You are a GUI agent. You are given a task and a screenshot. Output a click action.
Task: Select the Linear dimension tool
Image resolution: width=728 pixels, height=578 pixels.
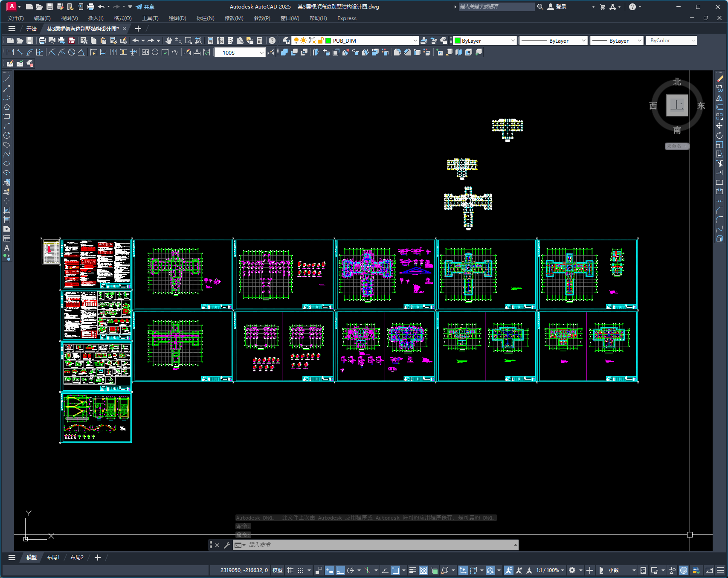click(10, 52)
